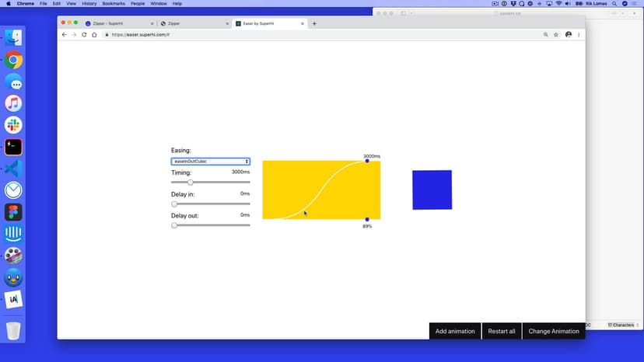Screen dimensions: 644x362
Task: Open the History menu
Action: [89, 4]
